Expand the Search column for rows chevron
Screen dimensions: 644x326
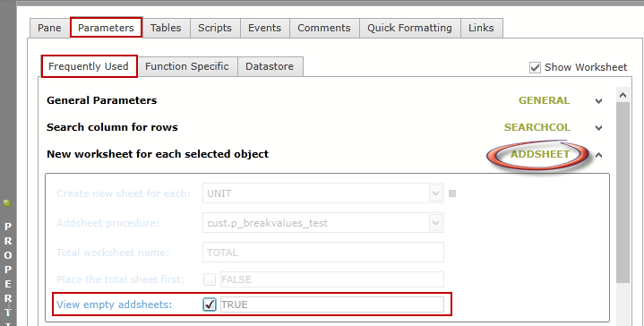pyautogui.click(x=599, y=128)
